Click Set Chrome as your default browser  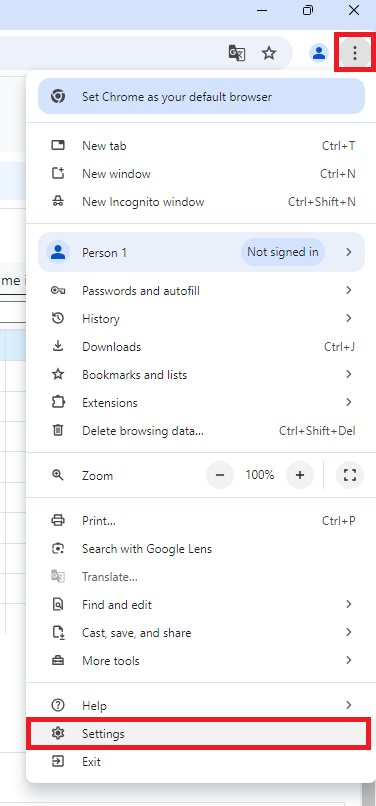[201, 97]
